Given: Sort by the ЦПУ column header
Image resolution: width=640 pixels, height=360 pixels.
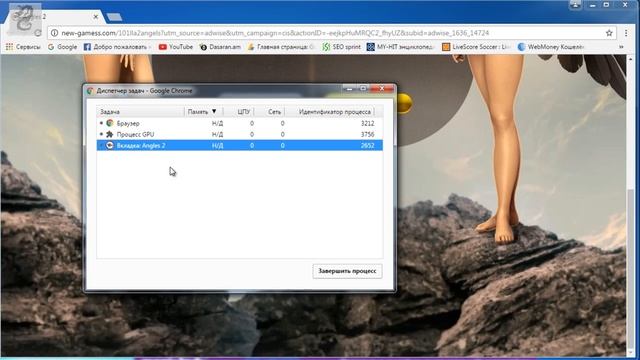Looking at the screenshot, I should [x=239, y=111].
